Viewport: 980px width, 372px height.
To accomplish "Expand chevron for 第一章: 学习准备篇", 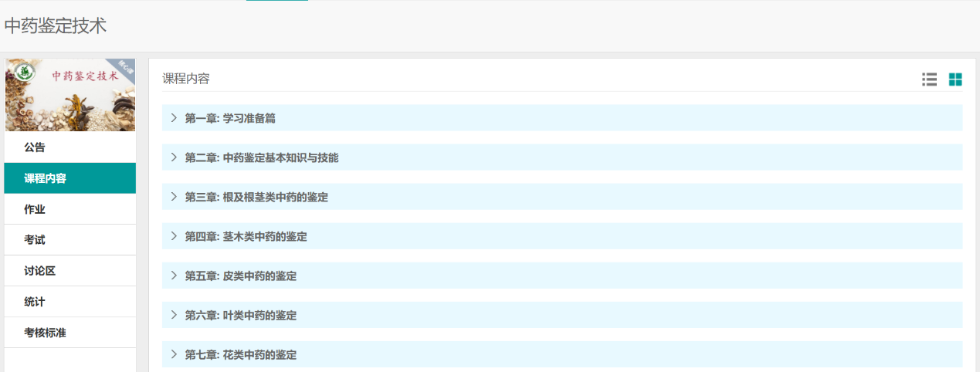I will [174, 118].
